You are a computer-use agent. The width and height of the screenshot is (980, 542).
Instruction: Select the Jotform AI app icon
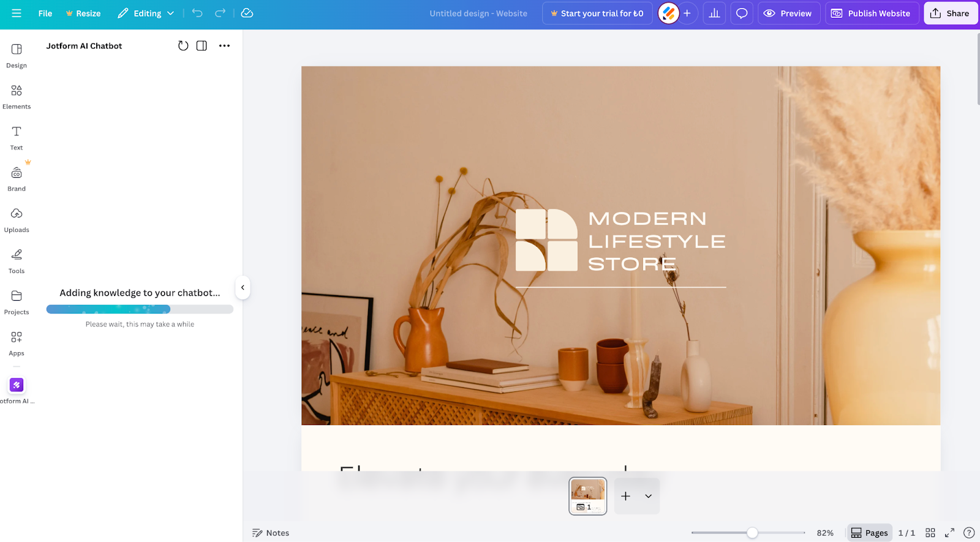[17, 385]
